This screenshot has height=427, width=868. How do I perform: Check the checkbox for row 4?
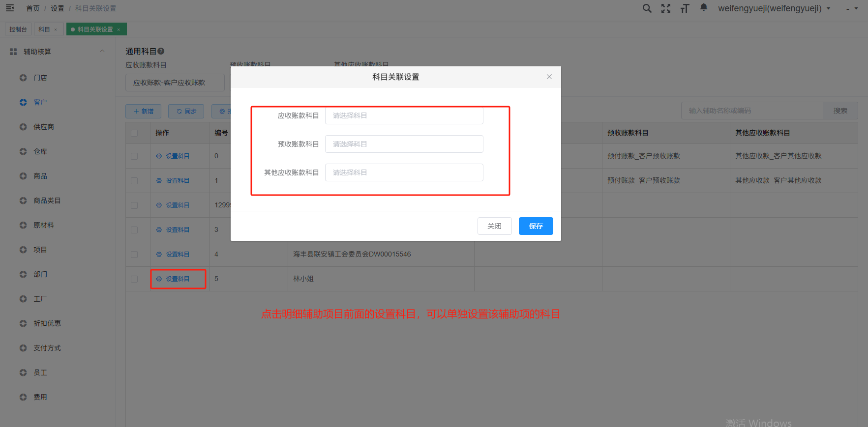(134, 255)
